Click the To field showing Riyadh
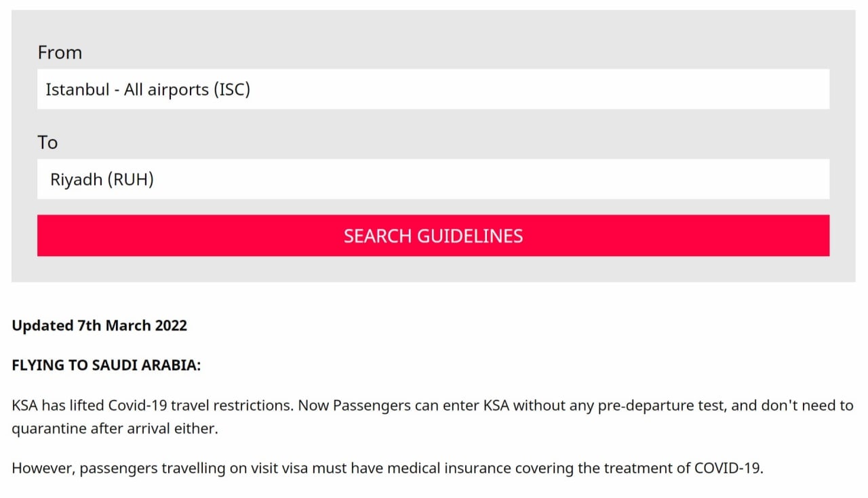This screenshot has height=498, width=868. coord(433,179)
